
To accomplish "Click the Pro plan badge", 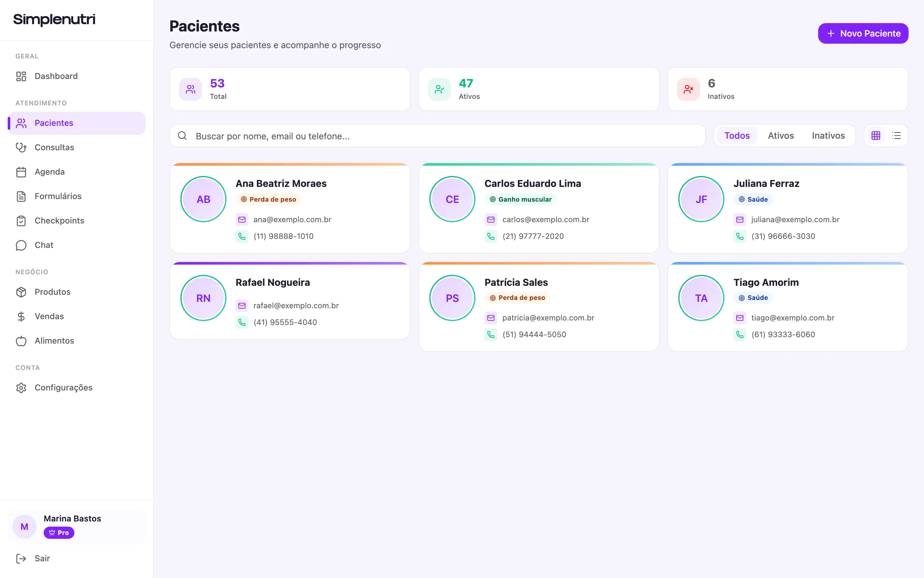I will tap(59, 532).
